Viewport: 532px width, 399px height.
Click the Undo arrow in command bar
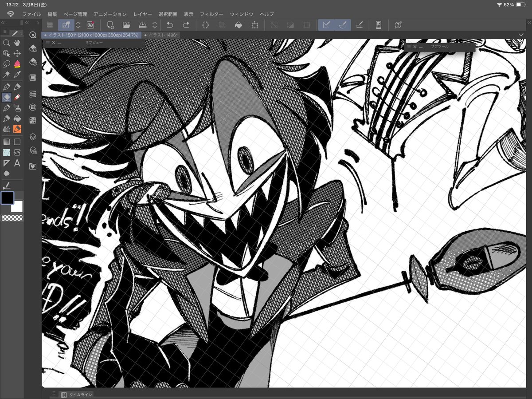click(170, 25)
